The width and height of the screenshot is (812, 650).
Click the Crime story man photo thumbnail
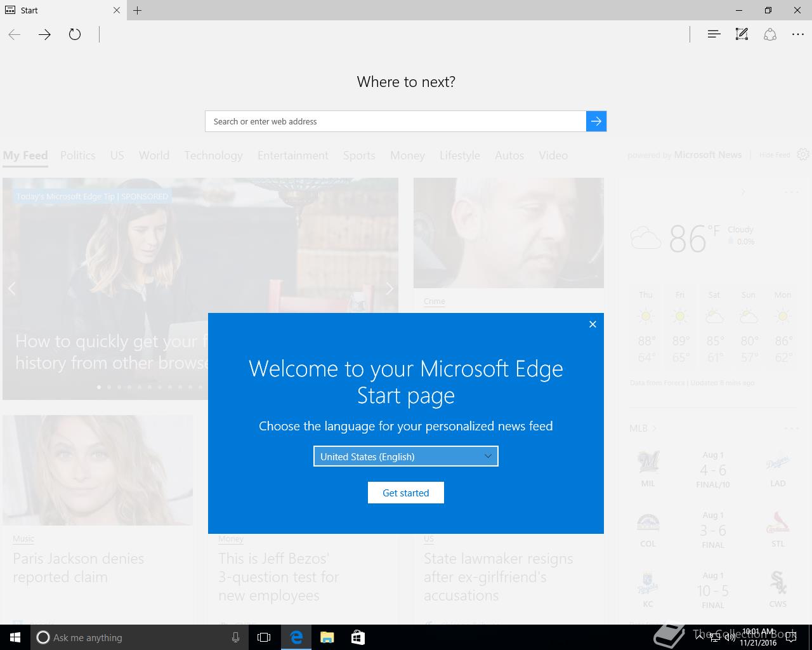pyautogui.click(x=509, y=233)
